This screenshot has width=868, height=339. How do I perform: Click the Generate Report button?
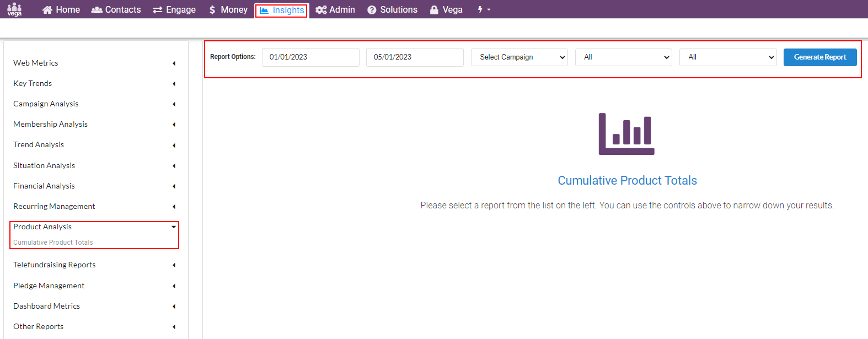820,57
